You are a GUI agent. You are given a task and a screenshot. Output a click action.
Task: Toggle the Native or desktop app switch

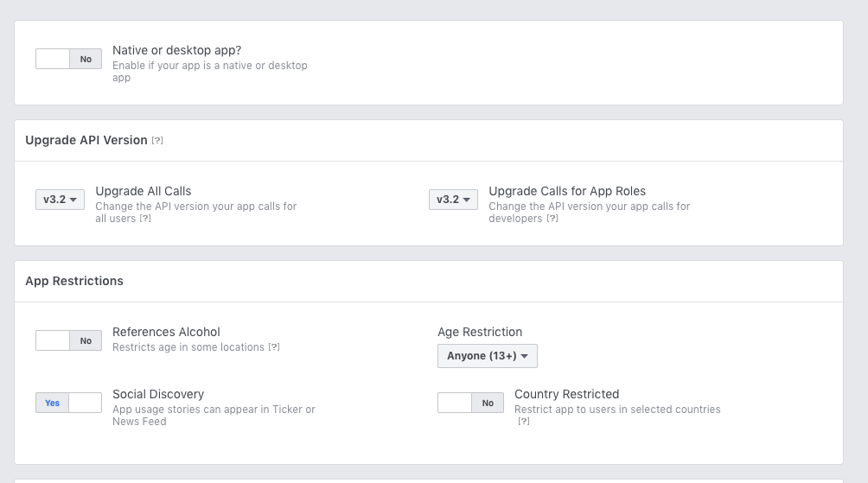[68, 59]
